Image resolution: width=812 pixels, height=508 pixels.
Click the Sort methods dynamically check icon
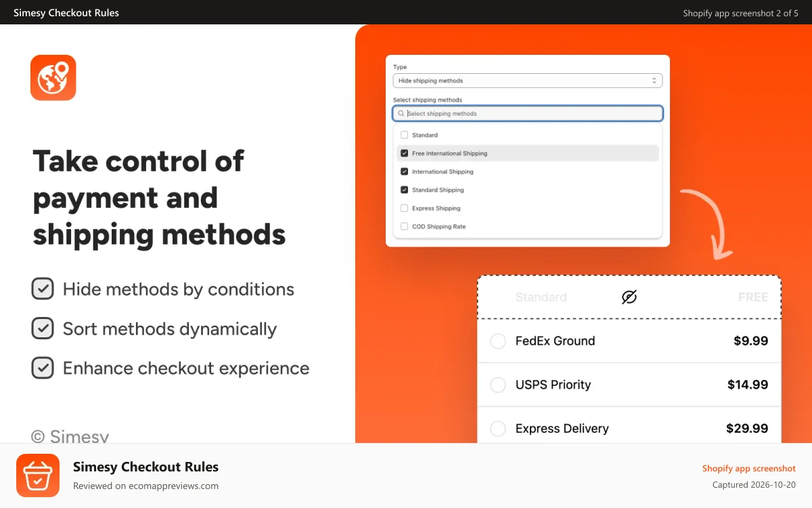[43, 329]
